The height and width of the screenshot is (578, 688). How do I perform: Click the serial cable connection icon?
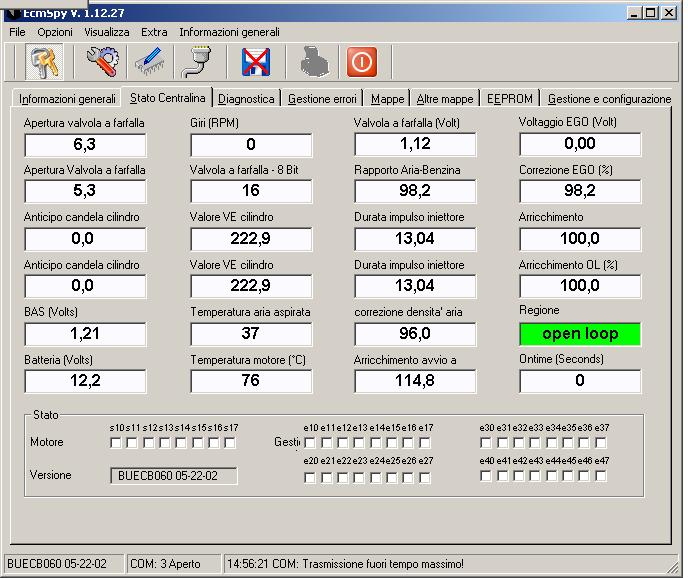tap(198, 62)
